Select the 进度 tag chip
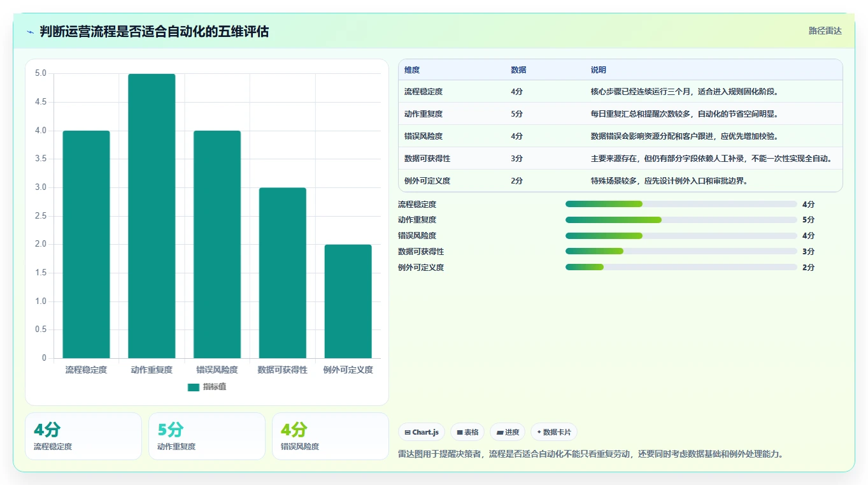The height and width of the screenshot is (485, 868). tap(508, 432)
